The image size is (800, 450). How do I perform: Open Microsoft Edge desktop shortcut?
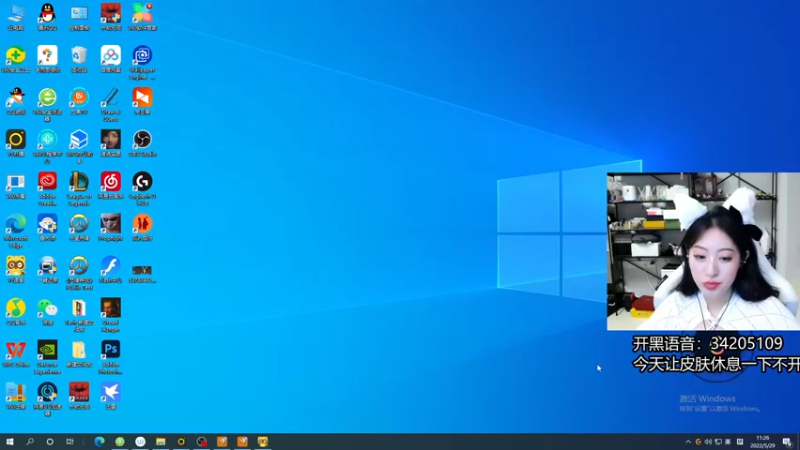(16, 231)
